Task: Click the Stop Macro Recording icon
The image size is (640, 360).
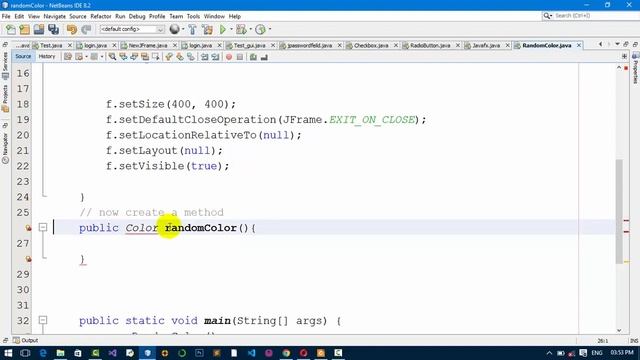Action: click(x=240, y=57)
